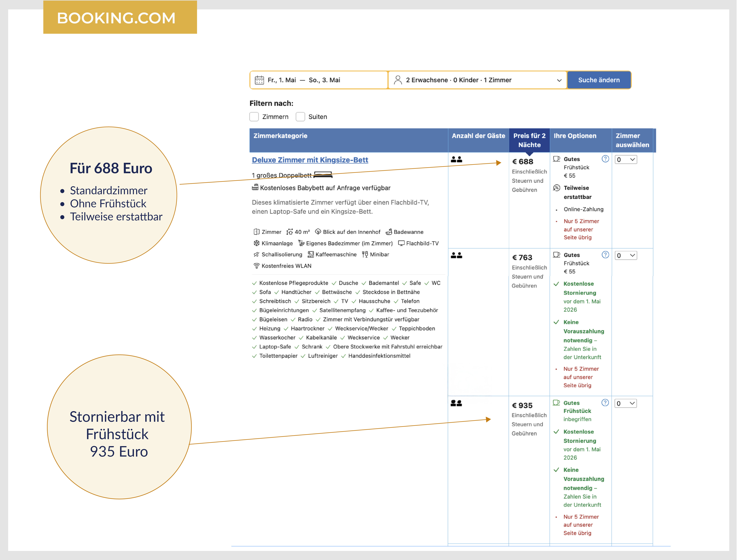737x560 pixels.
Task: Open Deluxe Zimmer mit Kingsize-Bett link
Action: (x=310, y=160)
